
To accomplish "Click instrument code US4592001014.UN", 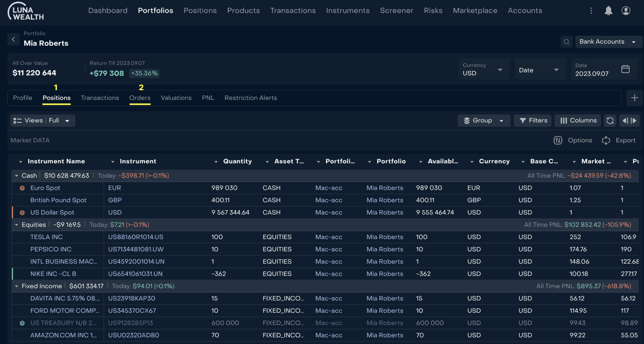I will point(136,262).
